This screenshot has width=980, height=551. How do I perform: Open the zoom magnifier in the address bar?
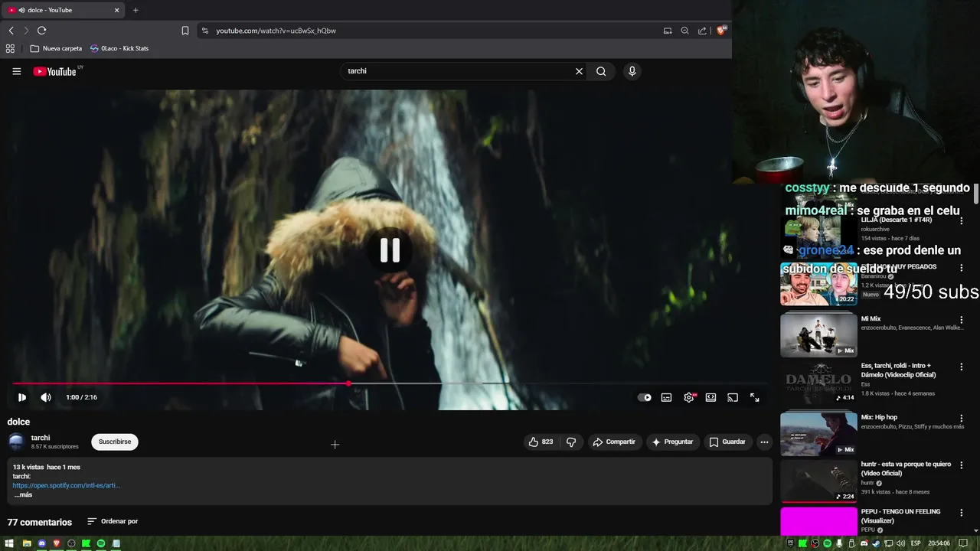[684, 31]
